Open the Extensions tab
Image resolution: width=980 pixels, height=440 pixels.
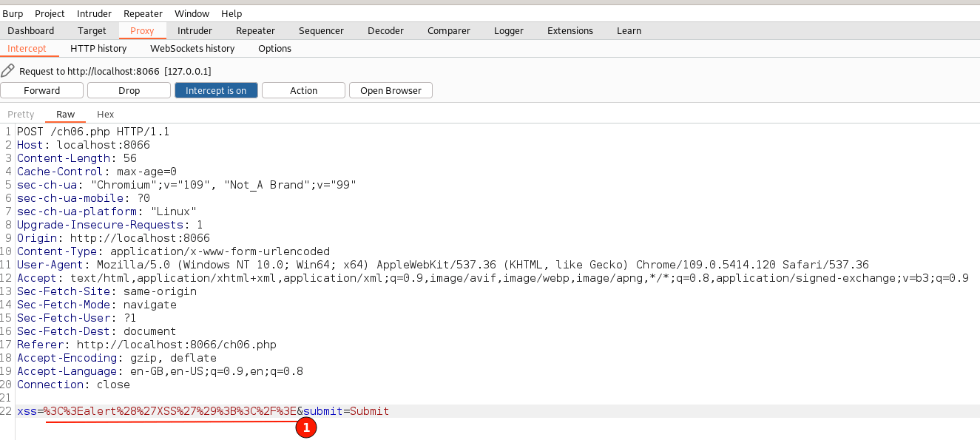point(570,30)
